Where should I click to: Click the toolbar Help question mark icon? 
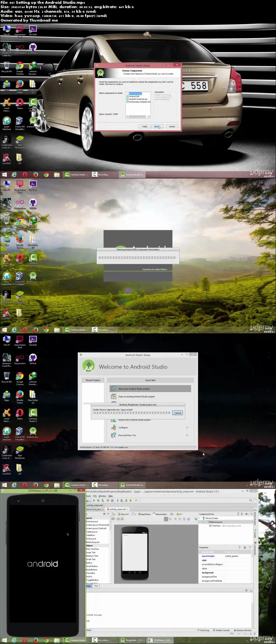pyautogui.click(x=136, y=500)
